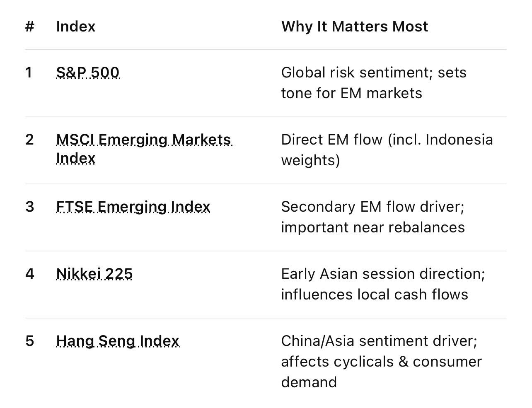The width and height of the screenshot is (532, 408).
Task: Click the 'Secondary EM flow driver' description
Action: coord(372,207)
